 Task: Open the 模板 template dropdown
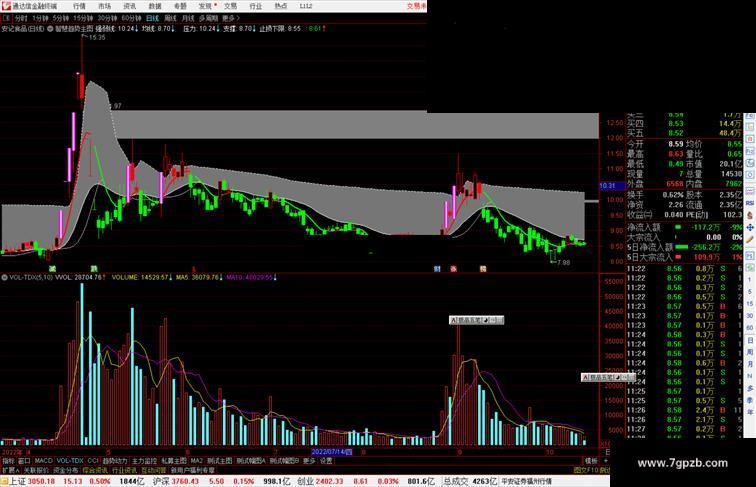(592, 461)
